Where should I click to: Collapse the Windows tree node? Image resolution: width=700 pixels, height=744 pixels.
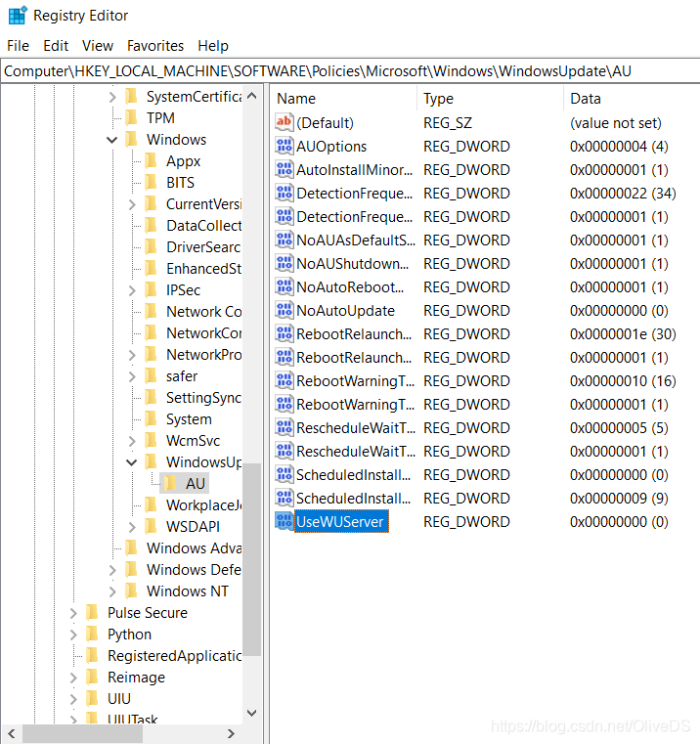click(x=112, y=140)
